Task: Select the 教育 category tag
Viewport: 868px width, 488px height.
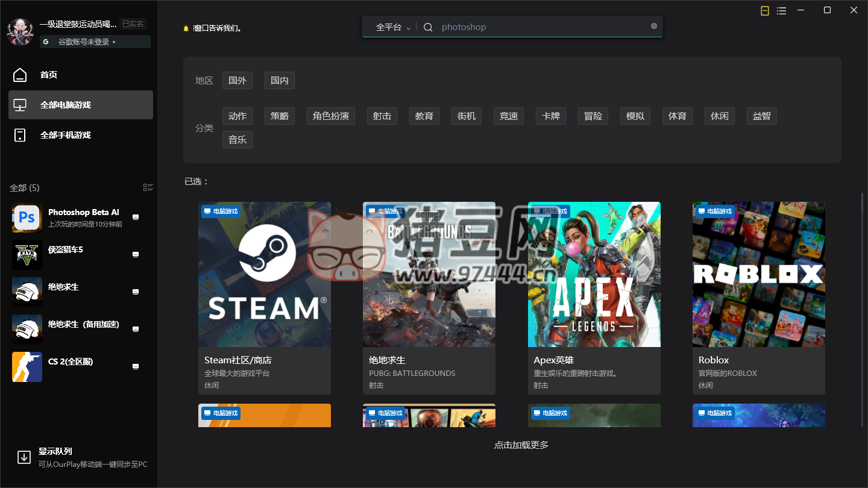Action: point(424,116)
